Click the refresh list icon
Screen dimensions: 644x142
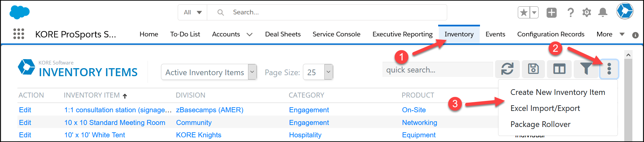pyautogui.click(x=507, y=69)
